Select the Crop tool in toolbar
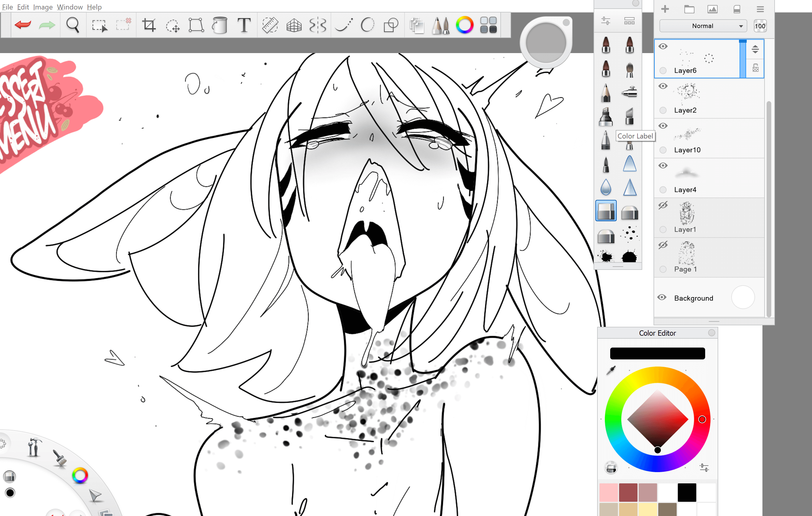The image size is (812, 516). pos(149,25)
